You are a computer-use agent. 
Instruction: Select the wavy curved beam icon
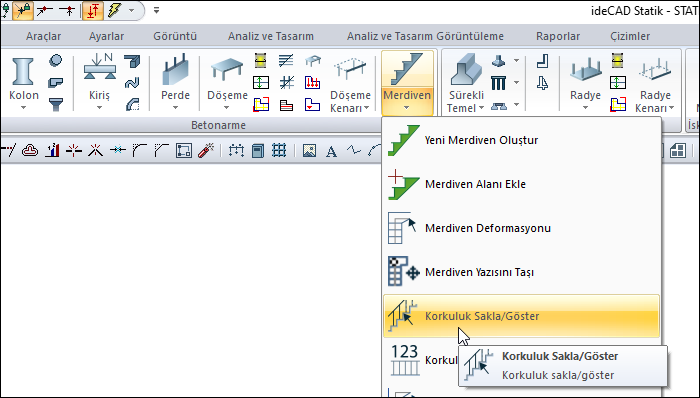click(132, 83)
